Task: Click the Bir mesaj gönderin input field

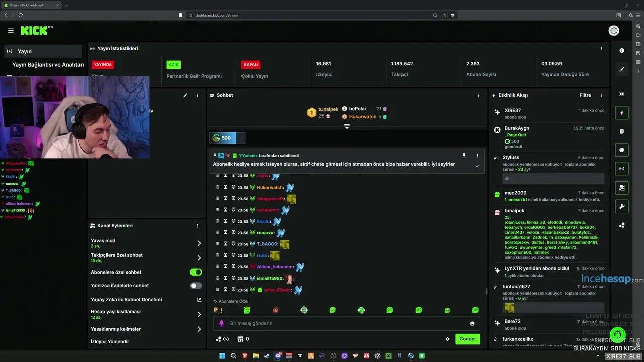Action: [x=347, y=323]
